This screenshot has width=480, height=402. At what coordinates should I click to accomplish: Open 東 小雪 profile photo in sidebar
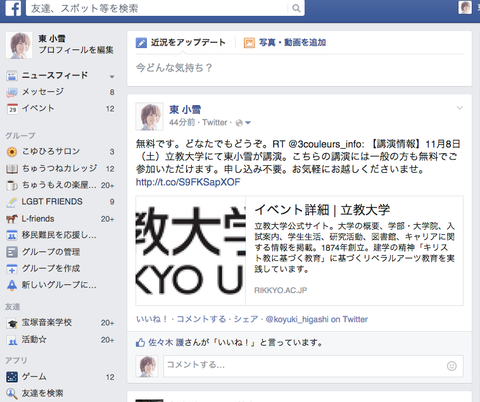(x=19, y=45)
